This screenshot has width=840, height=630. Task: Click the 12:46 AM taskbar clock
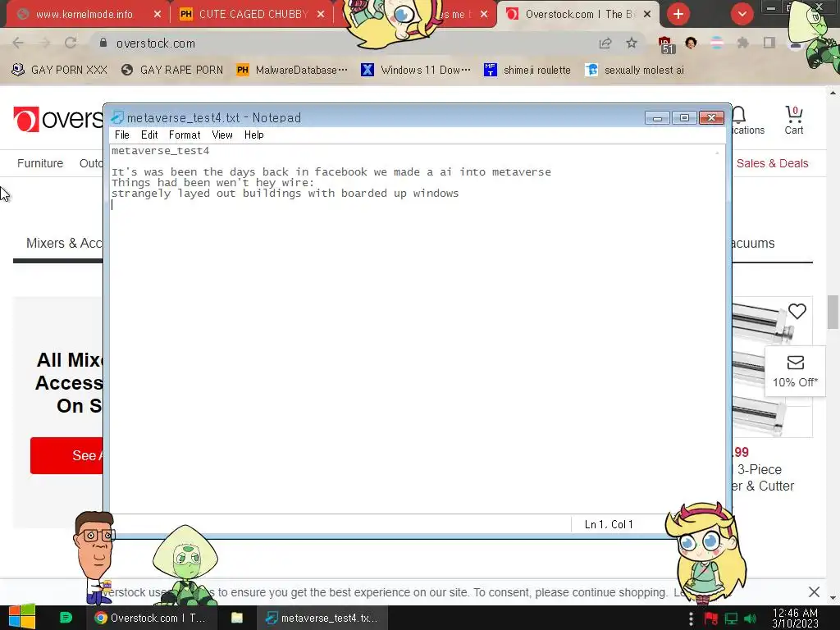795,618
